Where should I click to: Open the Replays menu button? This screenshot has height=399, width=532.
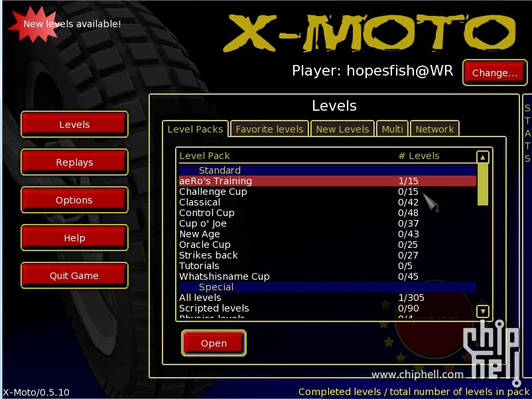tap(74, 162)
